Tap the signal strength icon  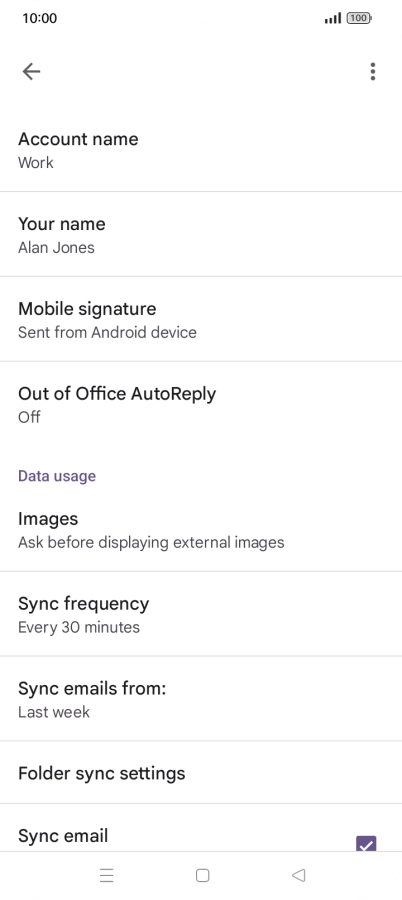pos(333,18)
